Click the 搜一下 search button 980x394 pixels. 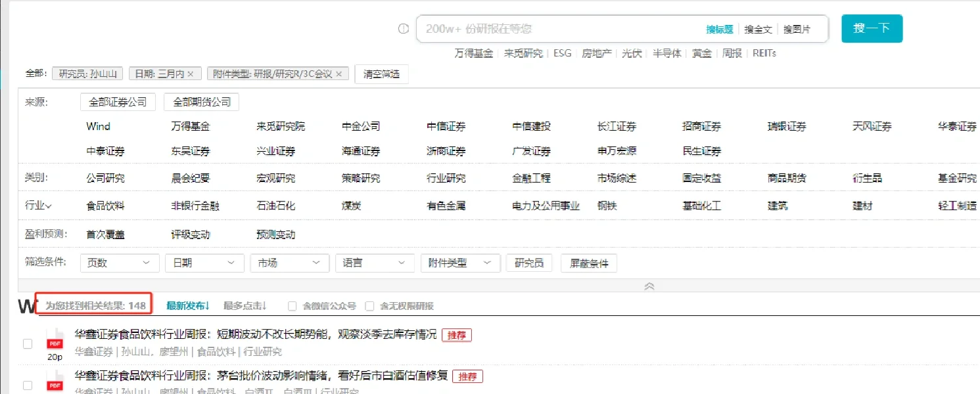pyautogui.click(x=872, y=28)
